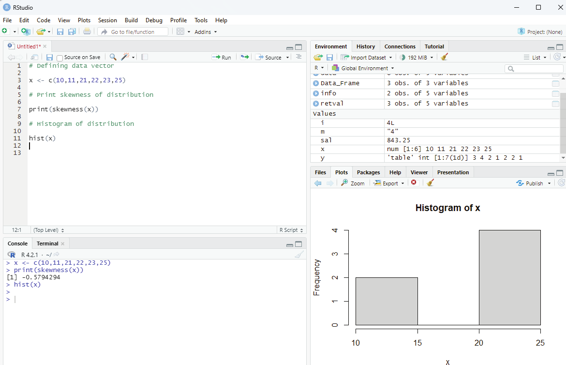Refresh the Environment pane
This screenshot has width=566, height=365.
pos(557,57)
